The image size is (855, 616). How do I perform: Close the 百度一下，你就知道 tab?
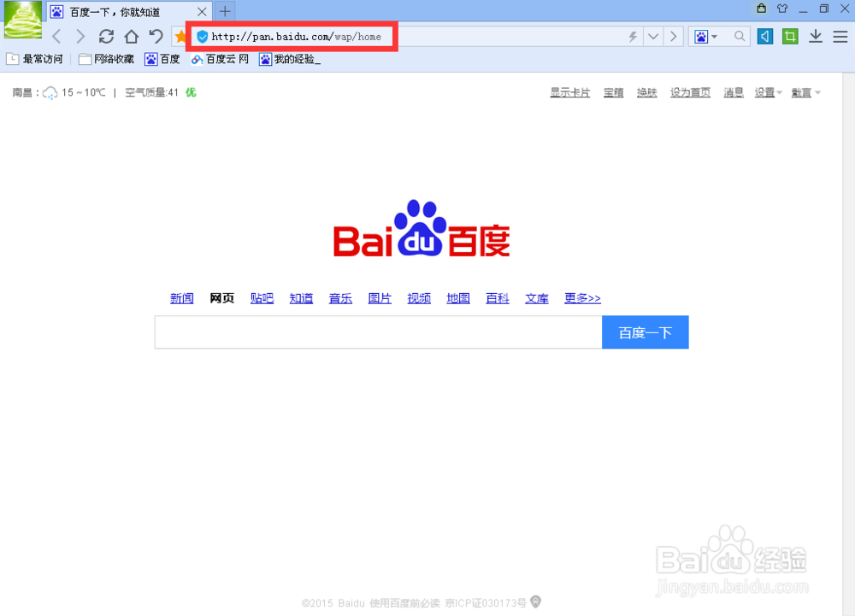pyautogui.click(x=202, y=11)
